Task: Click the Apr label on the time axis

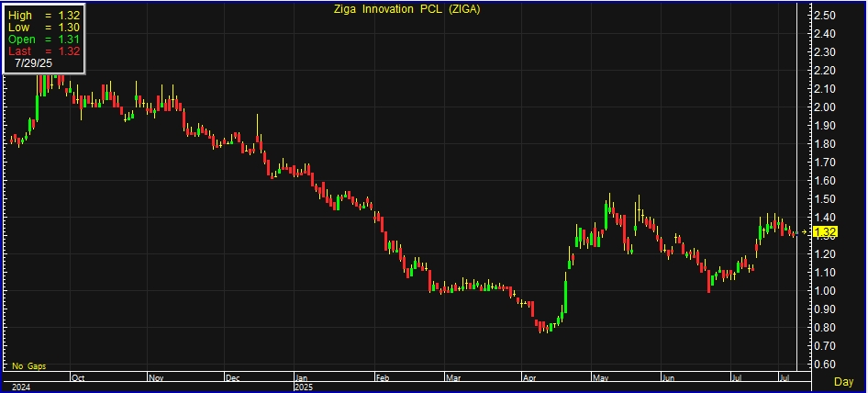Action: point(529,378)
